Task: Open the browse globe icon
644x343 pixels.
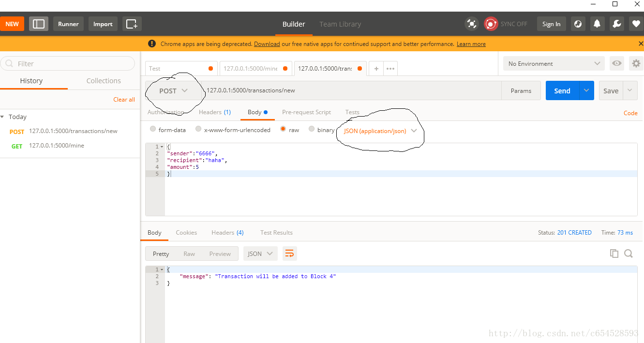Action: tap(578, 24)
